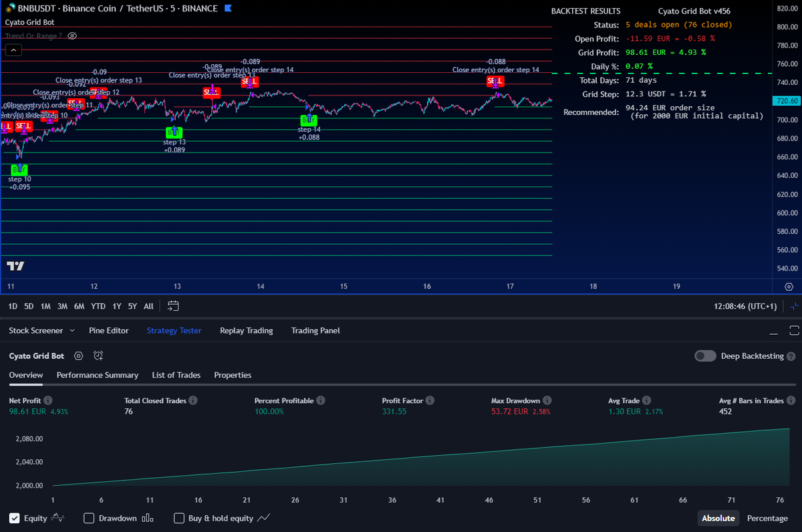The width and height of the screenshot is (802, 532).
Task: Switch to the Properties tab
Action: click(x=233, y=375)
